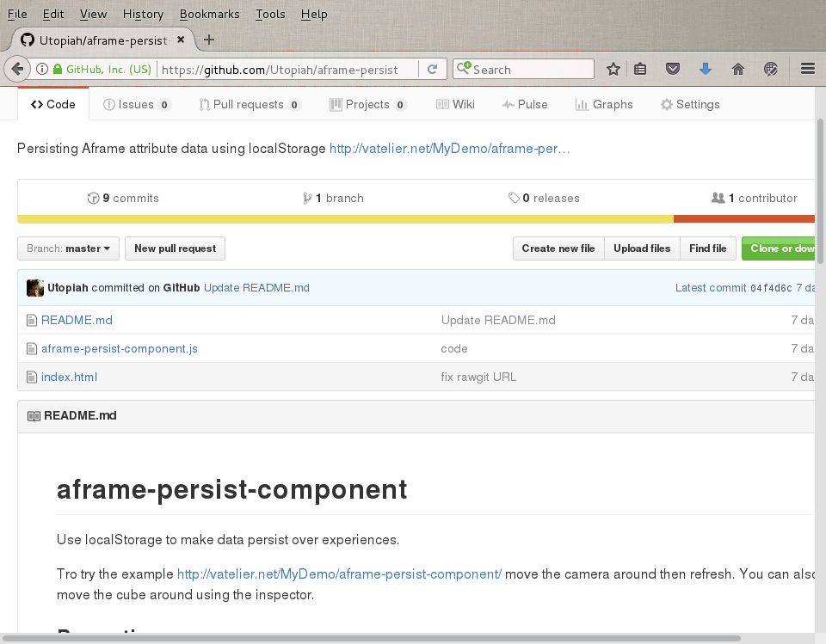Switch to the Pull requests tab
Screen dimensions: 826x644
tap(249, 104)
